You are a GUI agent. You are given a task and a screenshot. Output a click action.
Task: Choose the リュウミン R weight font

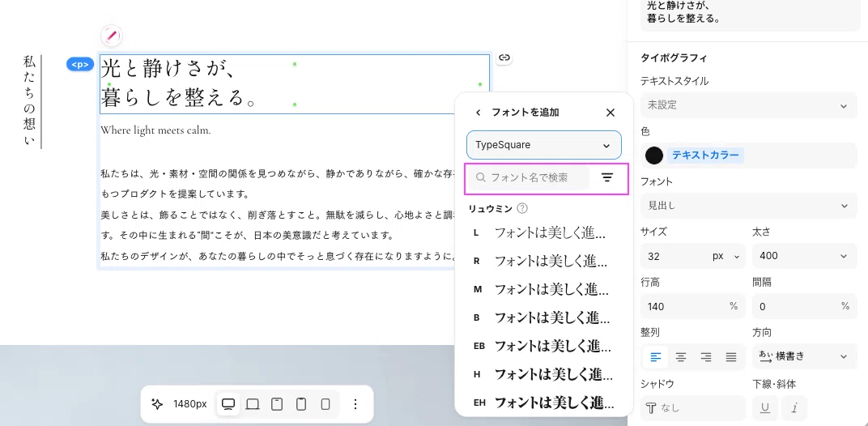pos(543,260)
